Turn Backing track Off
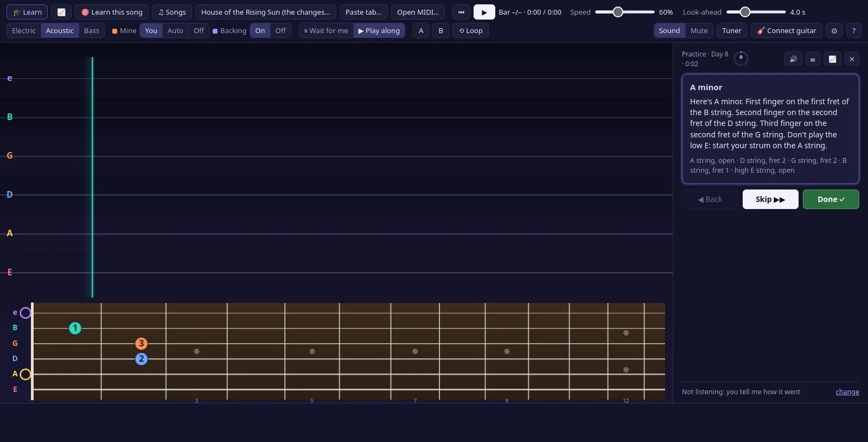This screenshot has height=442, width=868. (x=280, y=31)
